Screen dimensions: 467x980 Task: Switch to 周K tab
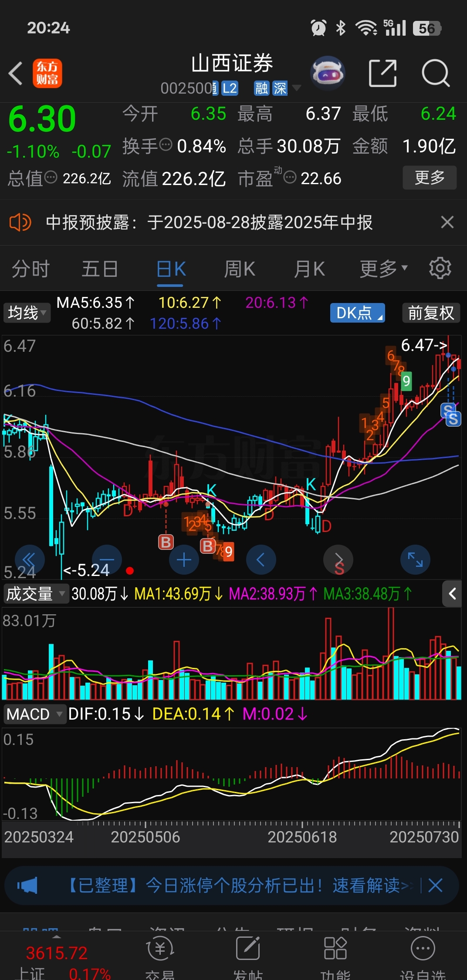(x=240, y=269)
